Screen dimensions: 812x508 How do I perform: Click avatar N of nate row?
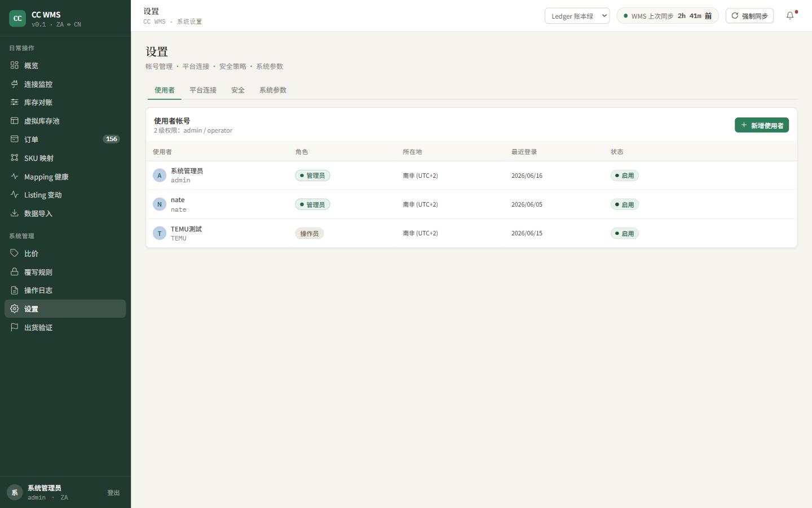[x=160, y=204]
